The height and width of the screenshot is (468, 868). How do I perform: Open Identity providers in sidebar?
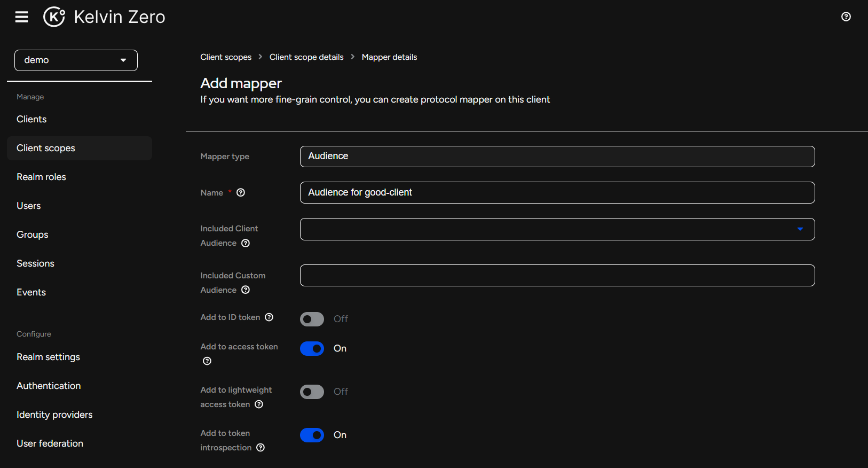[x=54, y=415]
